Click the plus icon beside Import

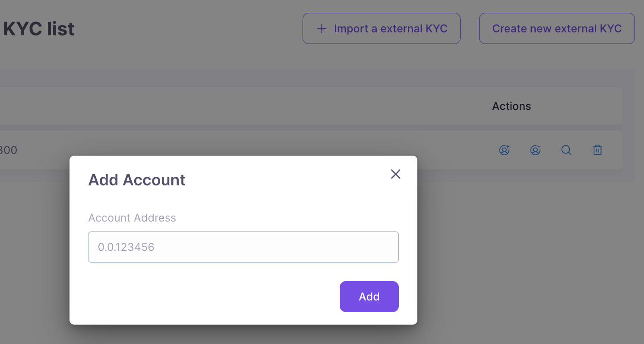[x=321, y=29]
